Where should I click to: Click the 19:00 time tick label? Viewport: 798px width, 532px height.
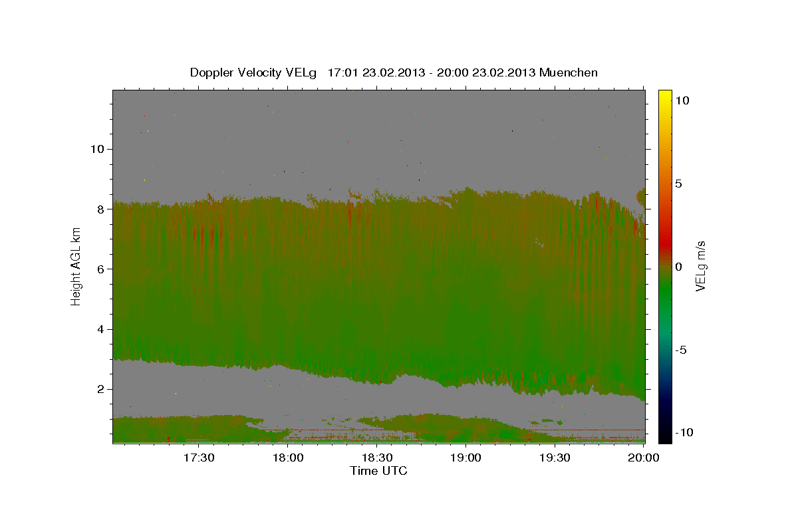(466, 458)
